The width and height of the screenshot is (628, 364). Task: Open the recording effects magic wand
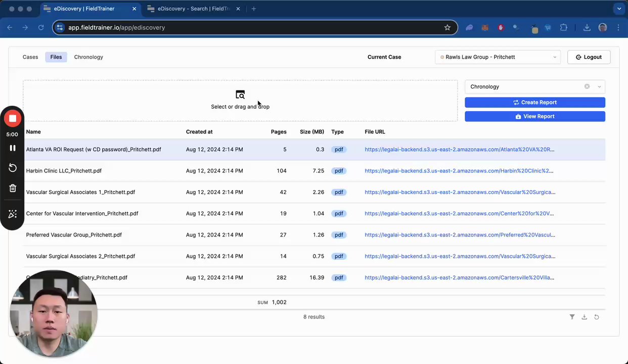[13, 214]
